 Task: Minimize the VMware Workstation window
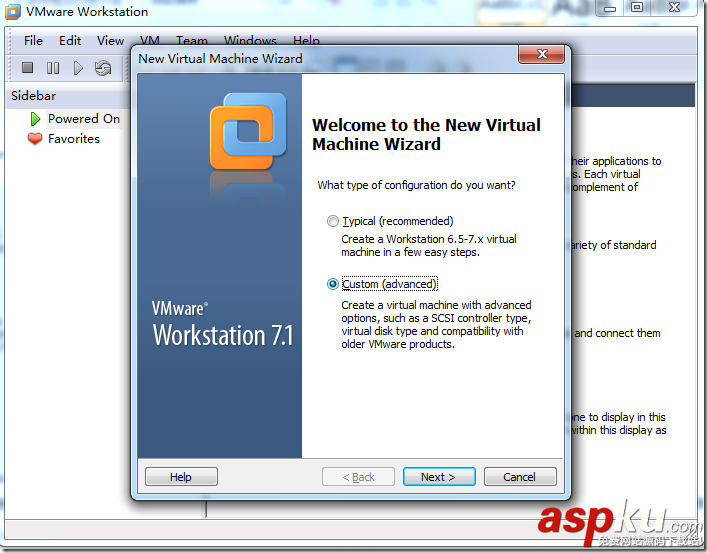610,8
